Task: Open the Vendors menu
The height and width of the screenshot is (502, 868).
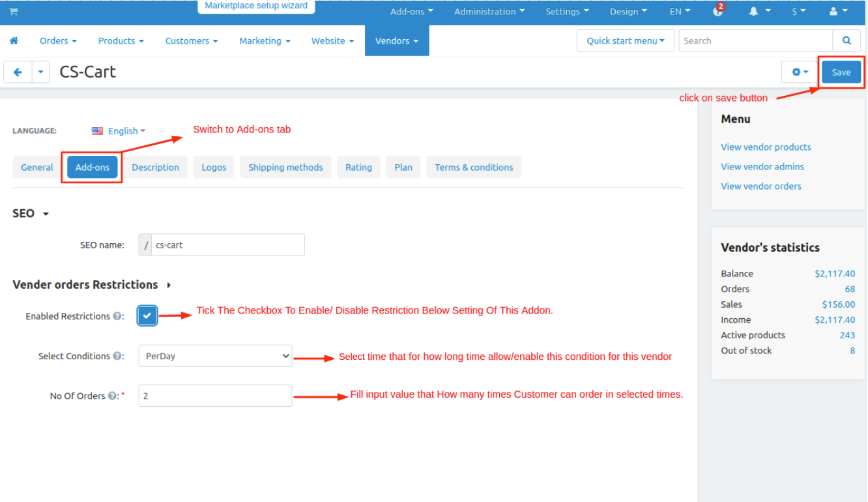Action: tap(396, 40)
